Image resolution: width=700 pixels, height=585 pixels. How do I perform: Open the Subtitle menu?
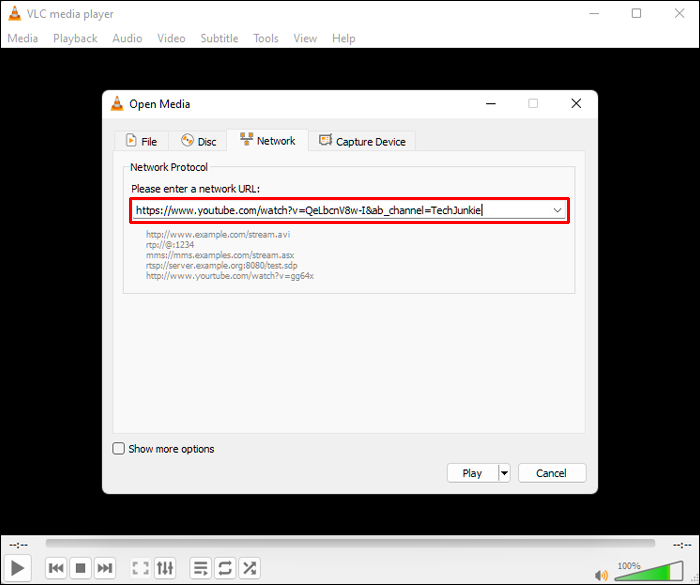click(219, 38)
